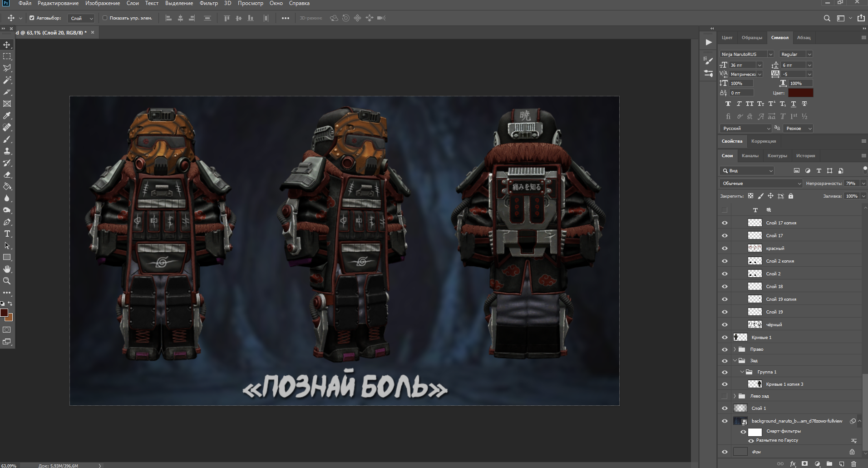This screenshot has height=468, width=868.
Task: Open the language Русский dropdown
Action: 745,128
